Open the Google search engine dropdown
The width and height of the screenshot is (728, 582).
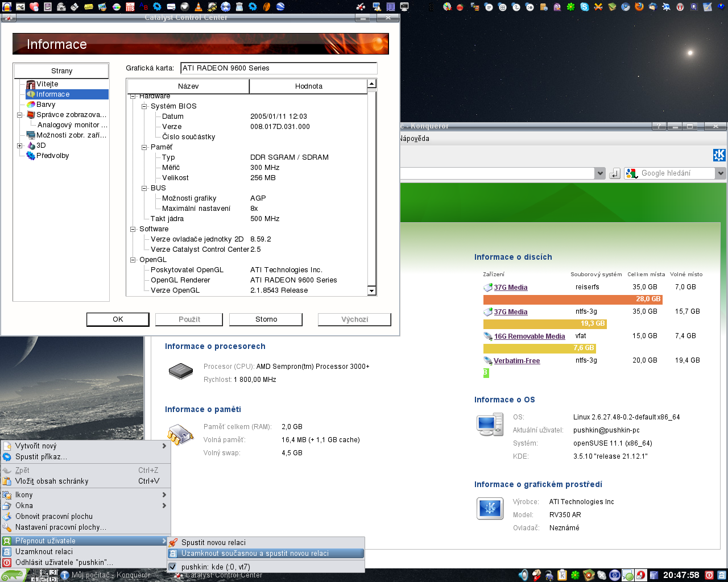pos(721,173)
